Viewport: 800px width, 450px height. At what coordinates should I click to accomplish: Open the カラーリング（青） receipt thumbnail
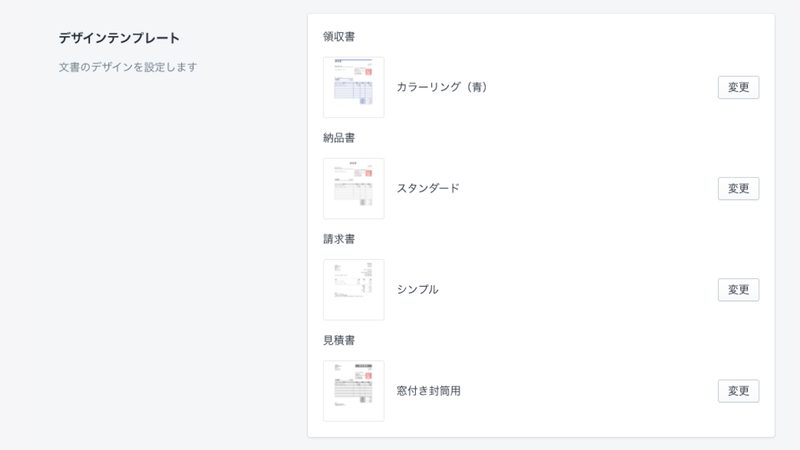(x=354, y=87)
